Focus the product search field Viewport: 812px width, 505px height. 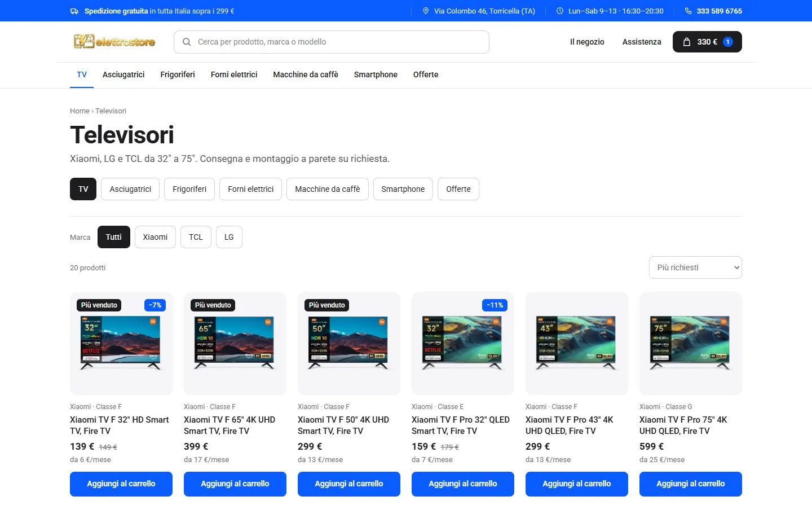[x=332, y=42]
